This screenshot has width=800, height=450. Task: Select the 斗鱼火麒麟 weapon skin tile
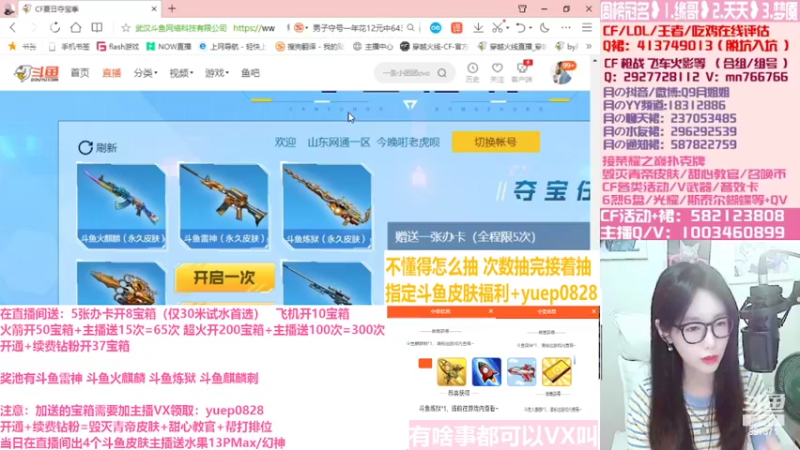tap(121, 206)
